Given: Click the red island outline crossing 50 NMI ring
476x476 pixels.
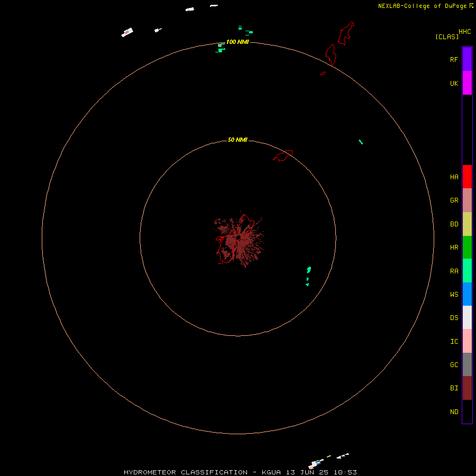Looking at the screenshot, I should tap(283, 155).
